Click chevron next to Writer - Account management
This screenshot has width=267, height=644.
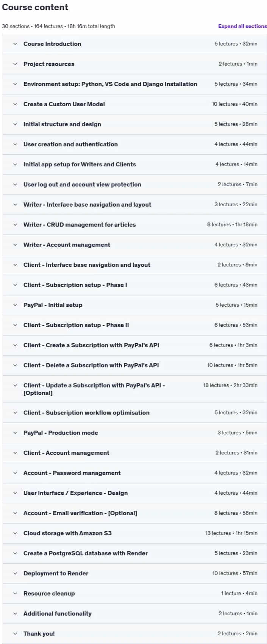pos(15,245)
